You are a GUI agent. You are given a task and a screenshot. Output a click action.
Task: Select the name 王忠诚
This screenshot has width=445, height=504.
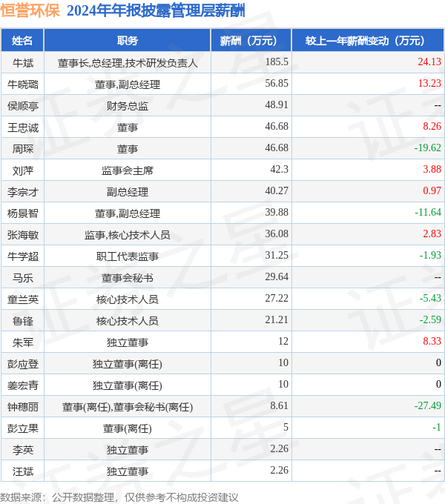pos(22,127)
